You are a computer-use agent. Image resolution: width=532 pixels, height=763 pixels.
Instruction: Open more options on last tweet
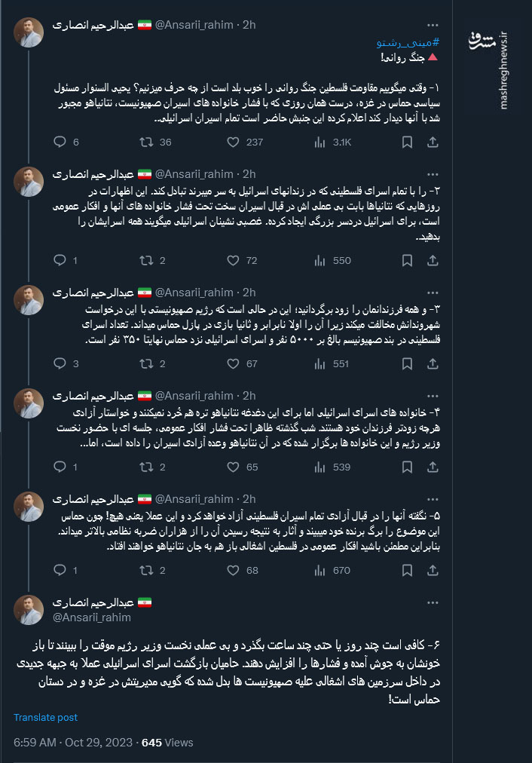pyautogui.click(x=433, y=603)
